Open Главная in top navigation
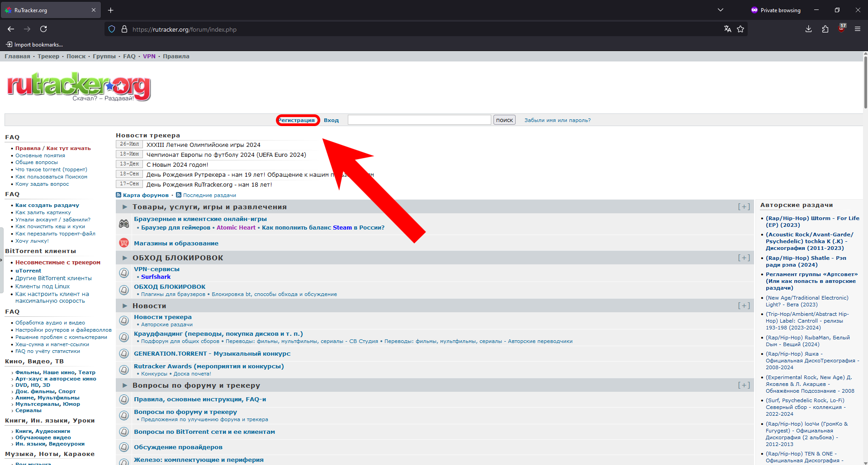This screenshot has height=465, width=868. click(x=17, y=56)
